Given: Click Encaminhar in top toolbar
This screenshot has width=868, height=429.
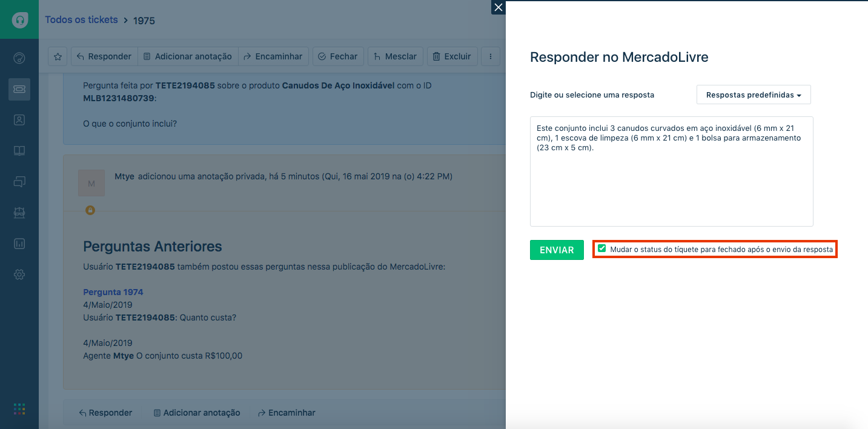Looking at the screenshot, I should pos(274,56).
